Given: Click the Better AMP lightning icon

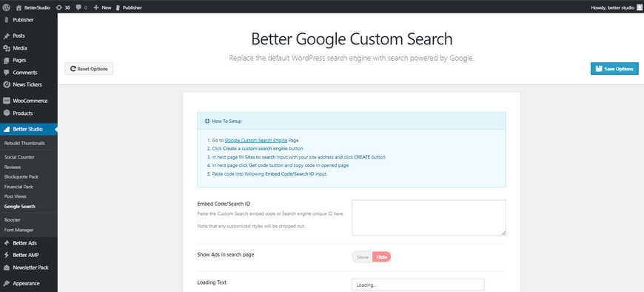Looking at the screenshot, I should click(6, 255).
